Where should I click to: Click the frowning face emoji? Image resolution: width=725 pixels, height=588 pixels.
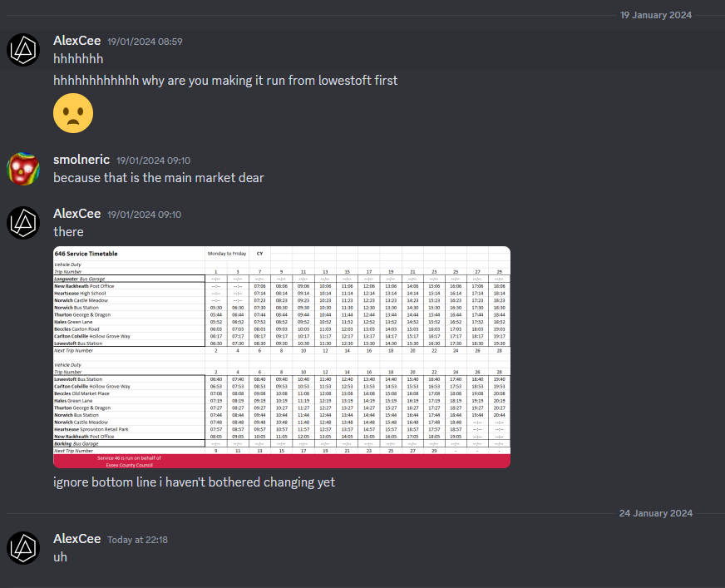(x=73, y=113)
